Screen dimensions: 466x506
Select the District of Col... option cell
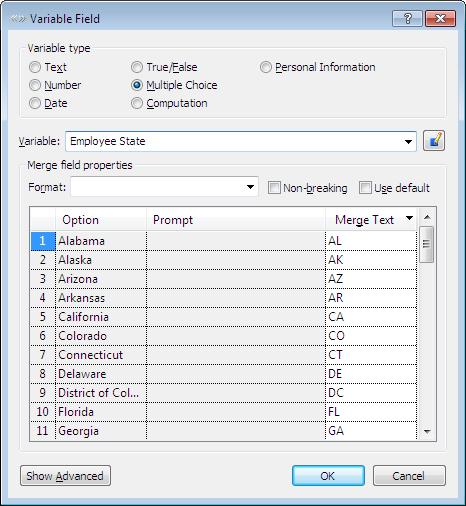point(101,393)
